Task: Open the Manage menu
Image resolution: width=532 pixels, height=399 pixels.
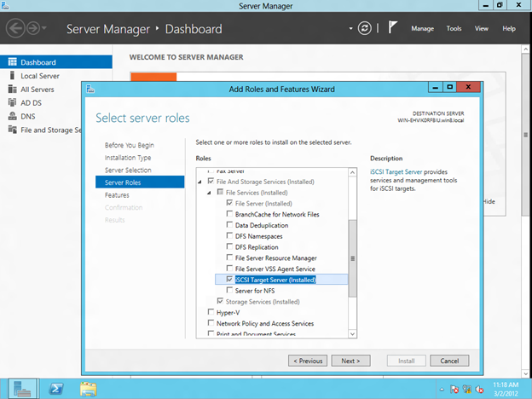Action: tap(422, 28)
